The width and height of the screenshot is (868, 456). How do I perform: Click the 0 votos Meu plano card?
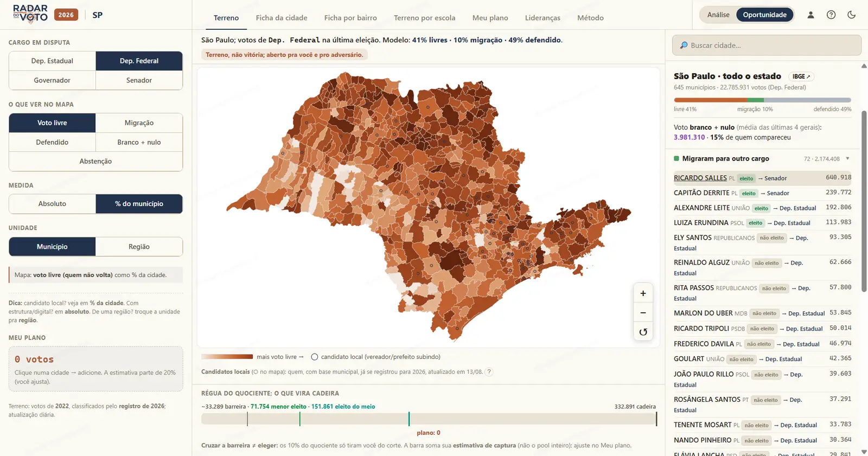click(x=95, y=369)
